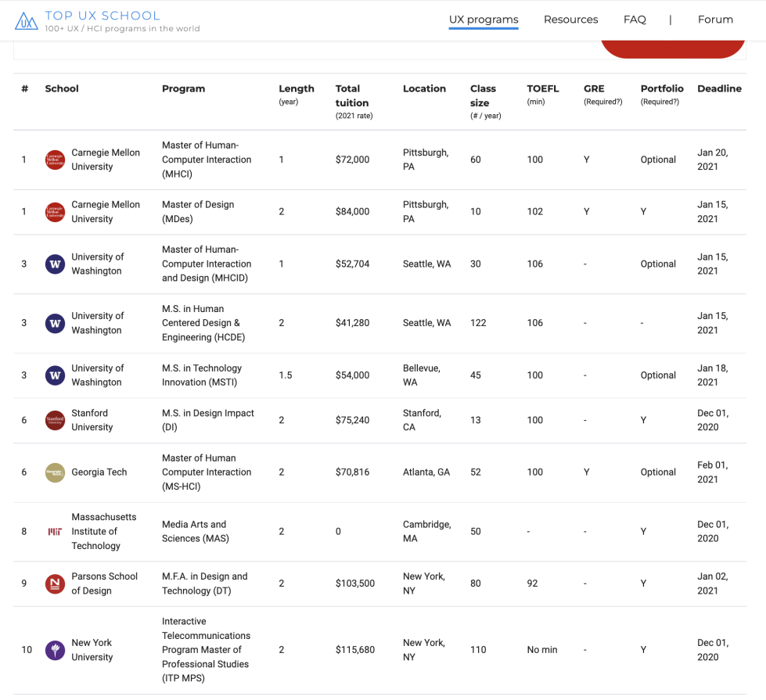The image size is (766, 700).
Task: Click the Georgia Tech logo
Action: point(56,472)
